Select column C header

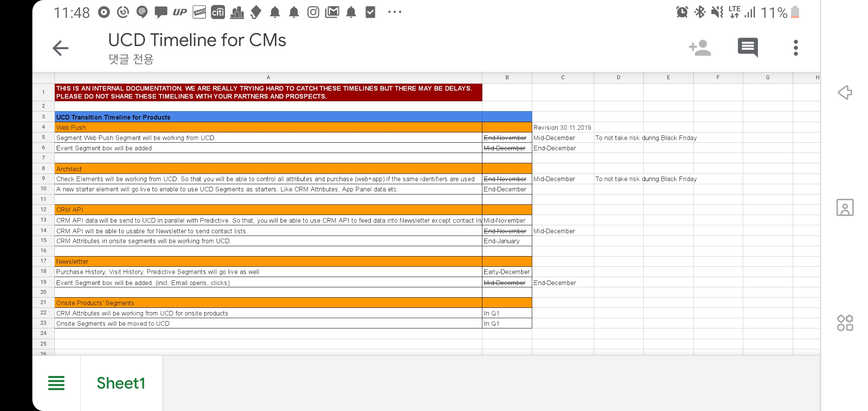pyautogui.click(x=562, y=77)
